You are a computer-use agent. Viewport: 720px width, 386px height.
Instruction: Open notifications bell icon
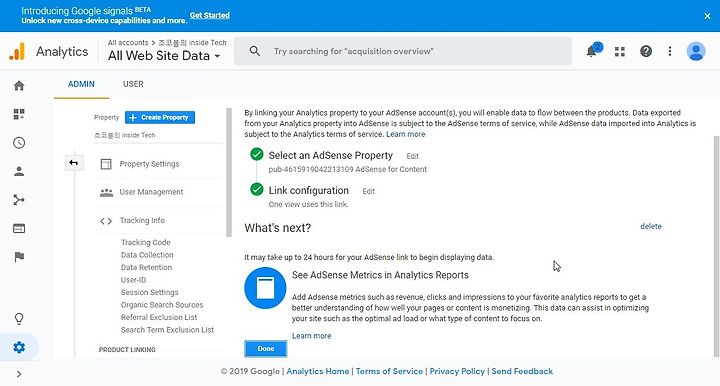click(592, 51)
